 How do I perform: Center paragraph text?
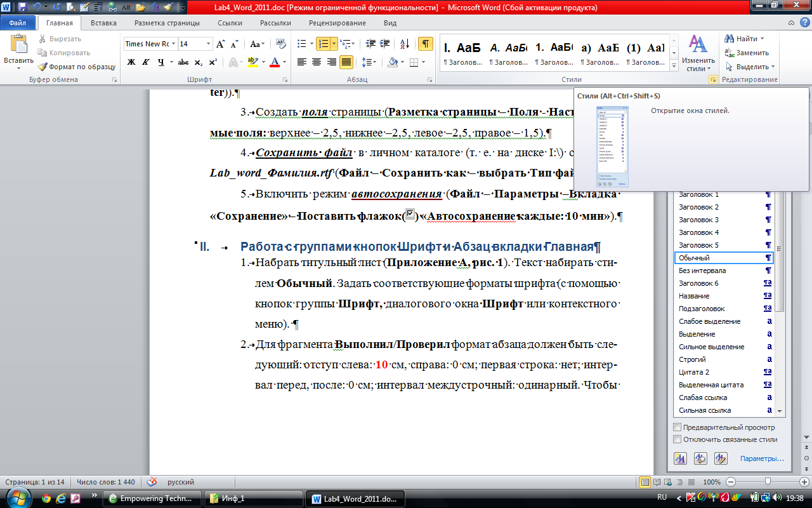coord(317,62)
